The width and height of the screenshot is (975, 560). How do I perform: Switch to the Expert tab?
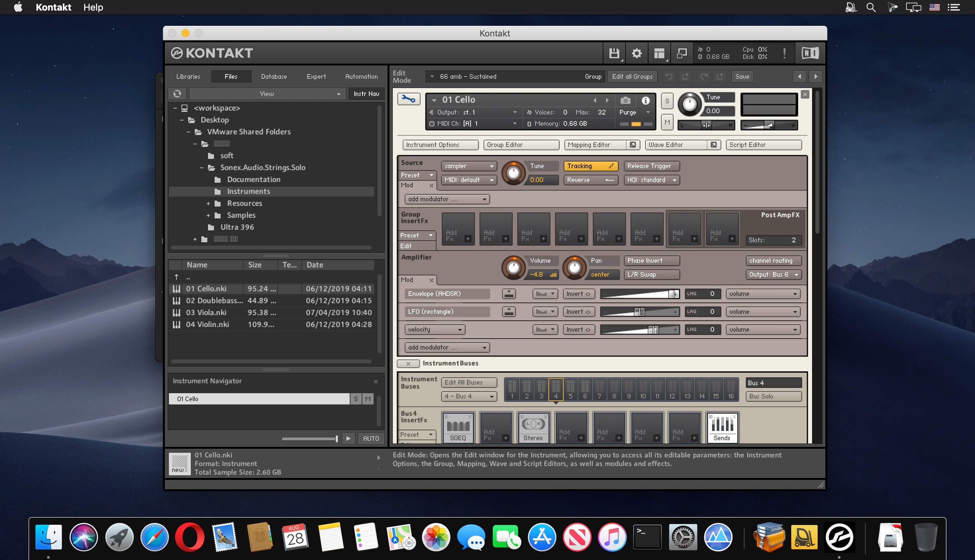tap(316, 76)
